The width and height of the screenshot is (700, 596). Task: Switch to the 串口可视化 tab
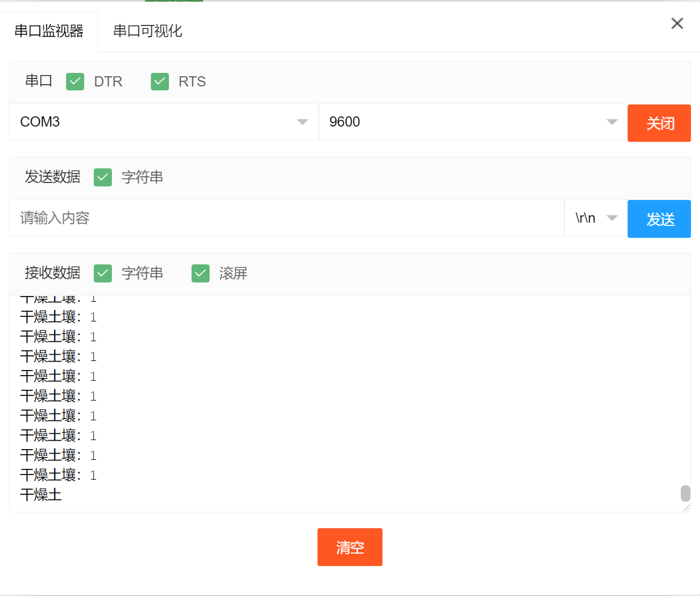[147, 31]
